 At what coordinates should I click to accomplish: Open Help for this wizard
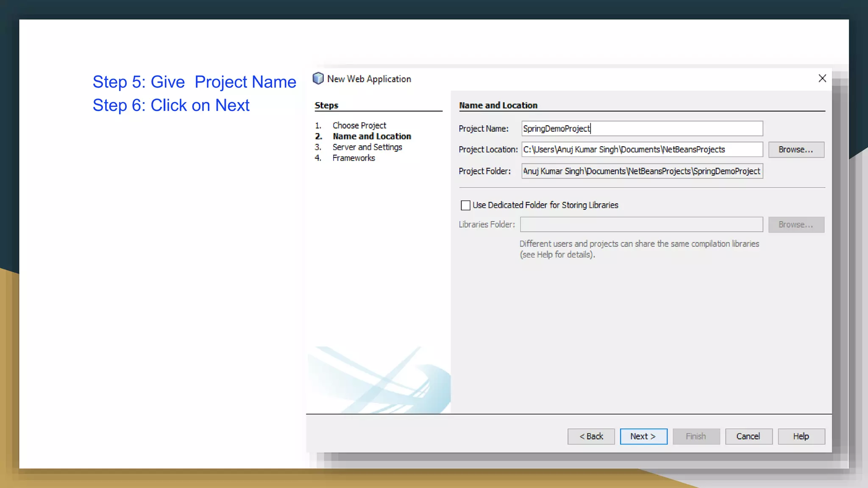pos(801,436)
